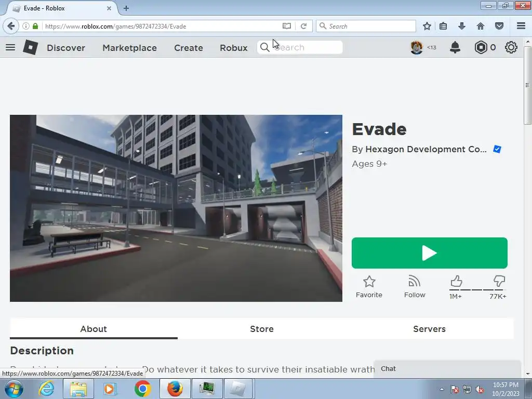Screen dimensions: 532x399
Task: Click the 1M+ likes count
Action: coord(455,297)
